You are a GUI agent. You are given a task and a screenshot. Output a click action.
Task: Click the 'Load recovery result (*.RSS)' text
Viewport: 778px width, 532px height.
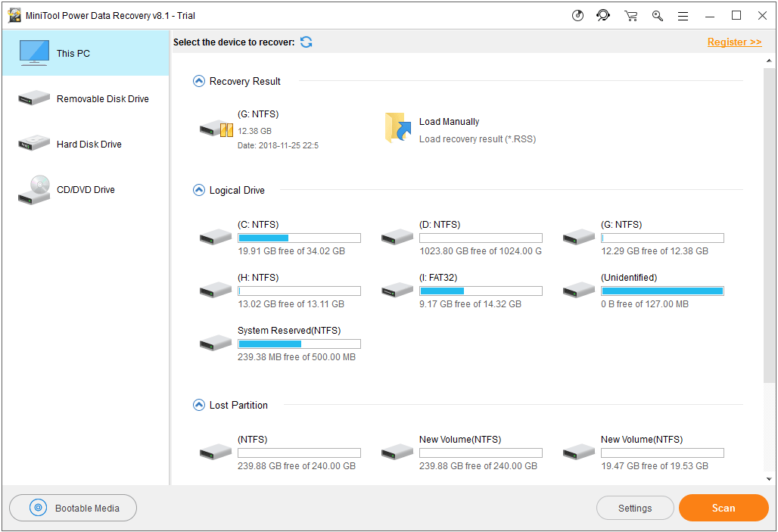coord(478,139)
